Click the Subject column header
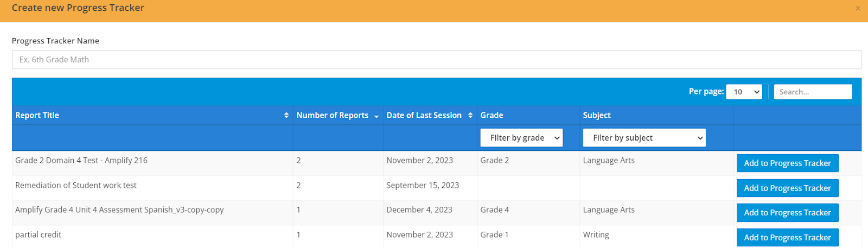Screen dimensions: 868x248 597,116
